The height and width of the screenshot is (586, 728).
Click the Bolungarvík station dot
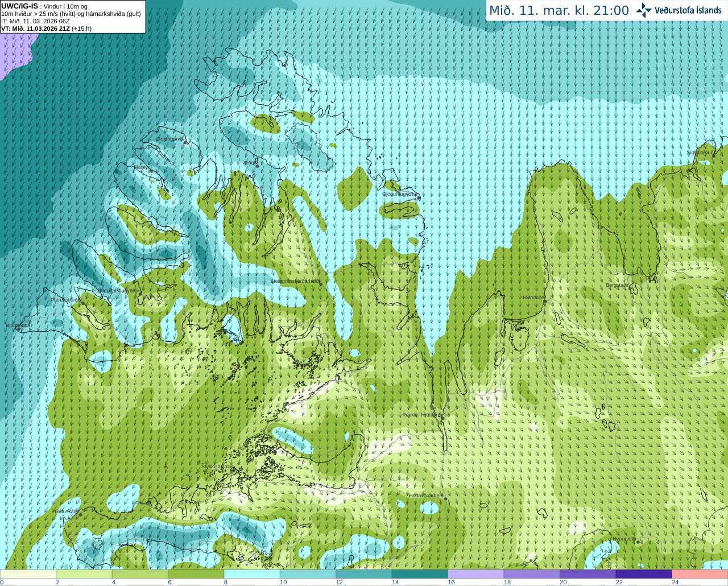pos(185,142)
